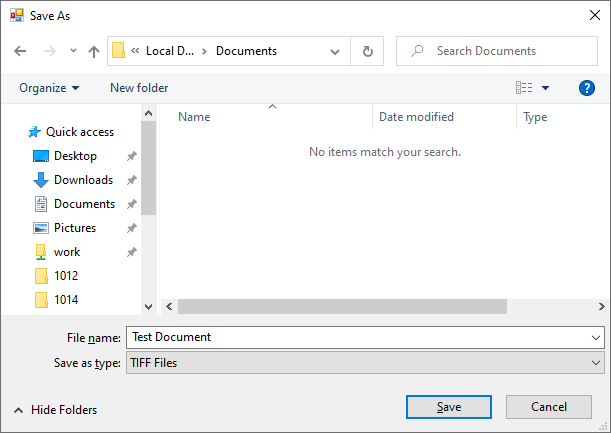Click horizontal scrollbar right arrow
This screenshot has height=433, width=611.
coord(602,307)
